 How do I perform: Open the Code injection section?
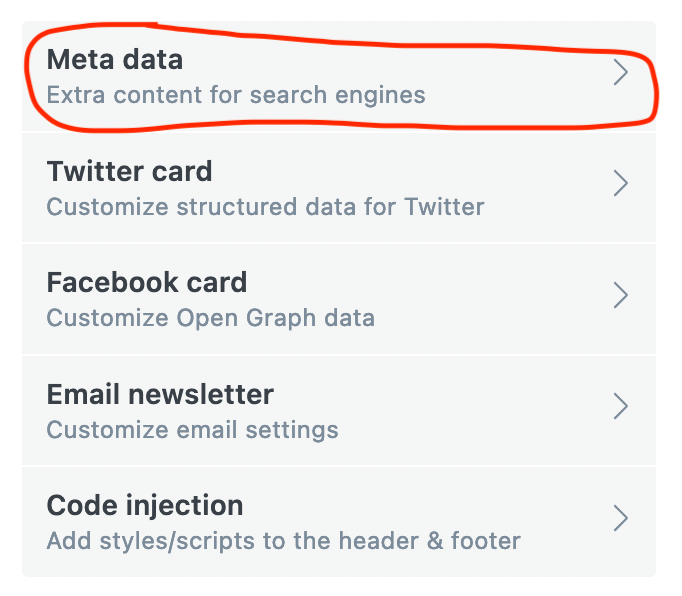338,520
